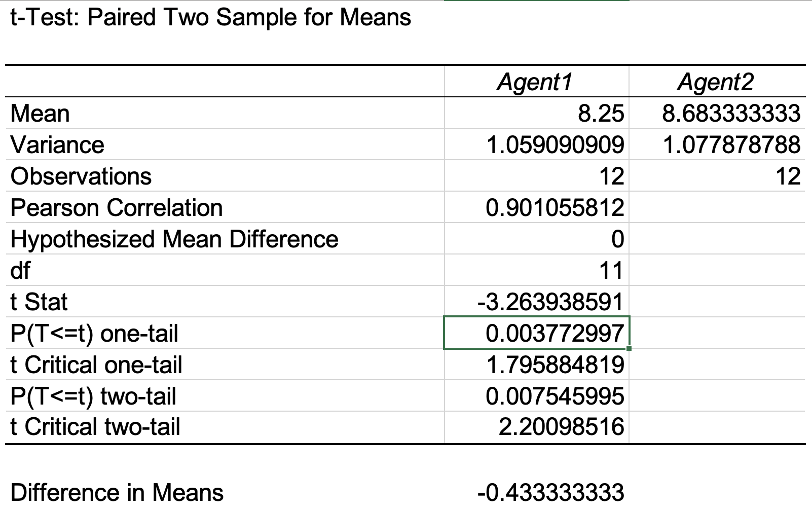Click the t Critical two-tail value 2.20098516

click(561, 427)
